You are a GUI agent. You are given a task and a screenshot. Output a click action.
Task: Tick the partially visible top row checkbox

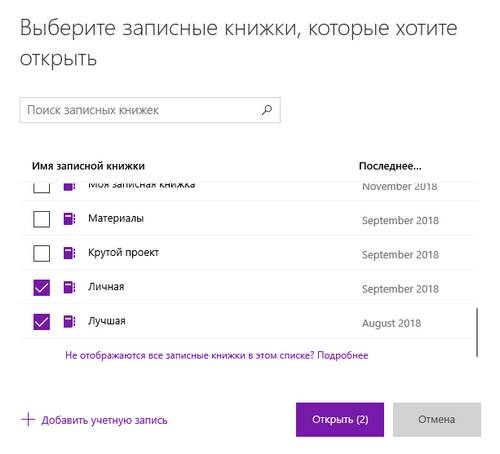[42, 188]
